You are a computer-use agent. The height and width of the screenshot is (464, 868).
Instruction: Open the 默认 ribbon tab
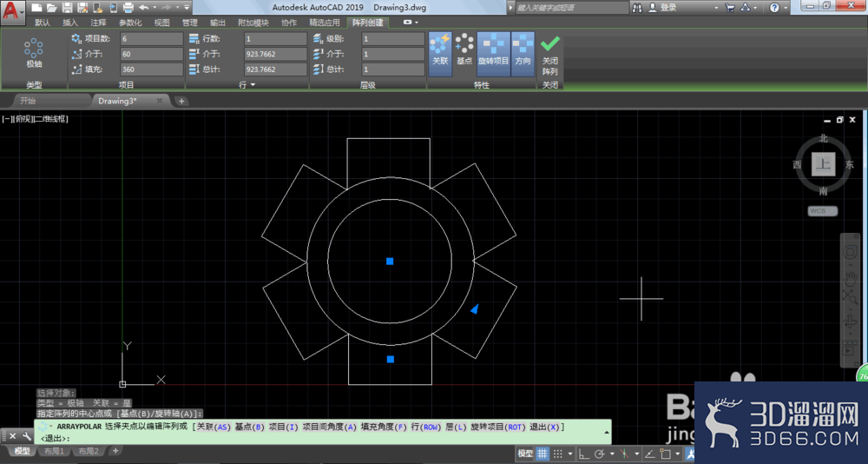click(43, 23)
